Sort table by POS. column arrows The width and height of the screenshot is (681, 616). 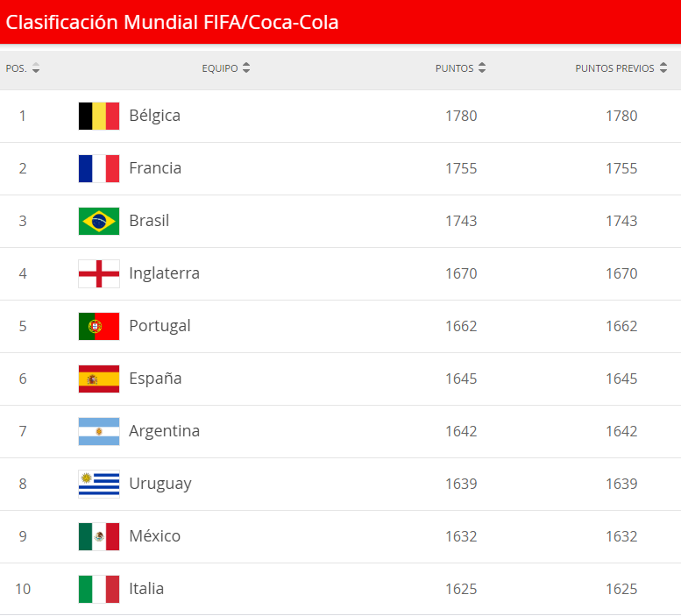36,68
